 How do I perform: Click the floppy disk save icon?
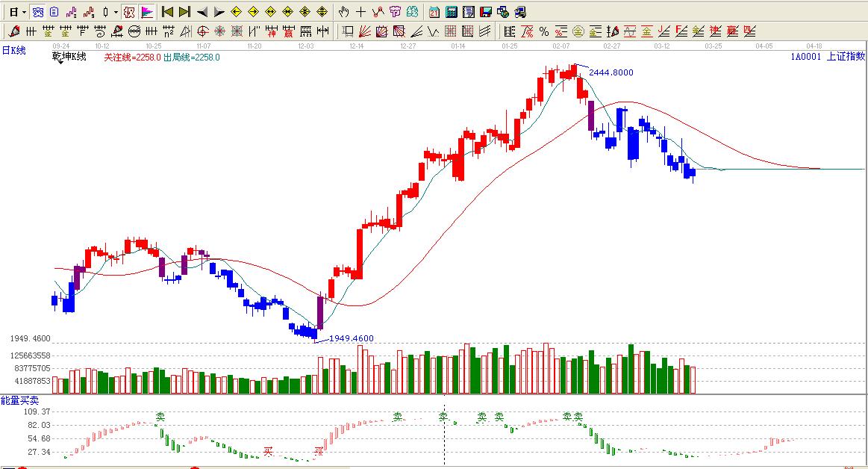[486, 12]
